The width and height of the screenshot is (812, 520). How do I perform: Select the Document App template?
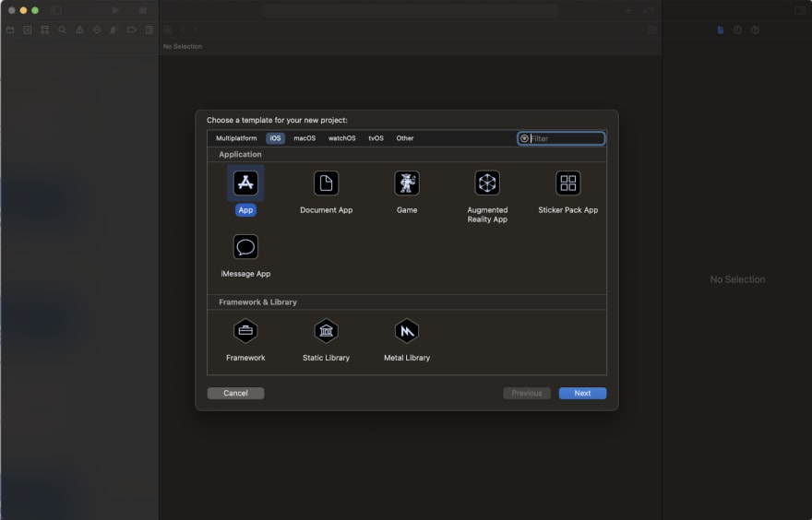point(326,192)
